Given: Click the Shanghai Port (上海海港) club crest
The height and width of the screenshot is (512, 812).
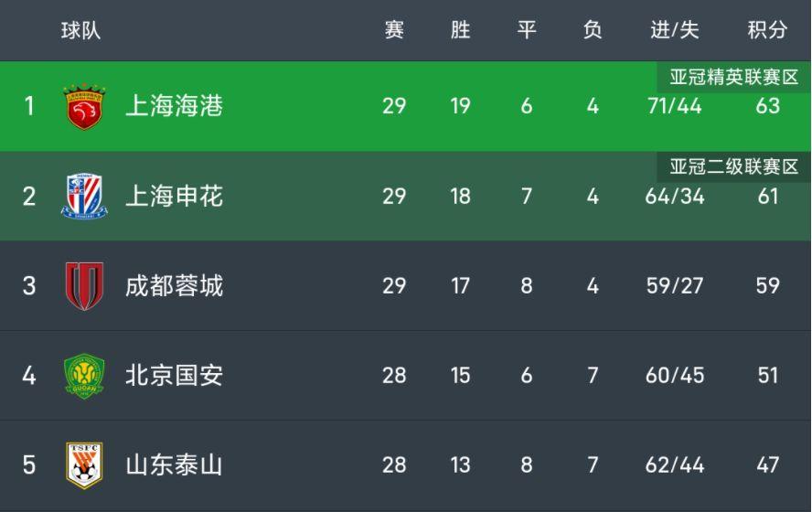Looking at the screenshot, I should (84, 107).
